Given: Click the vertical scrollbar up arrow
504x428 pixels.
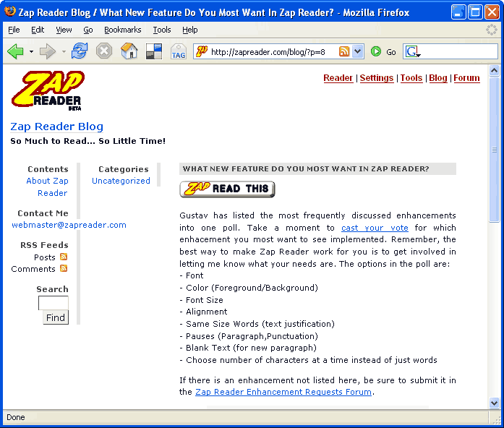Looking at the screenshot, I should point(494,70).
